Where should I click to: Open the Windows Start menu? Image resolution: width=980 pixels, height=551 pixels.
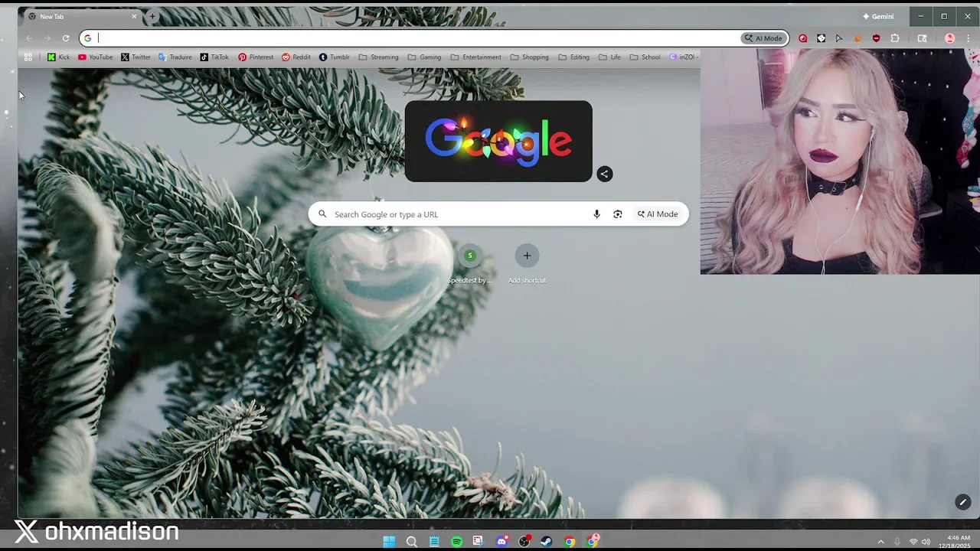tap(389, 542)
